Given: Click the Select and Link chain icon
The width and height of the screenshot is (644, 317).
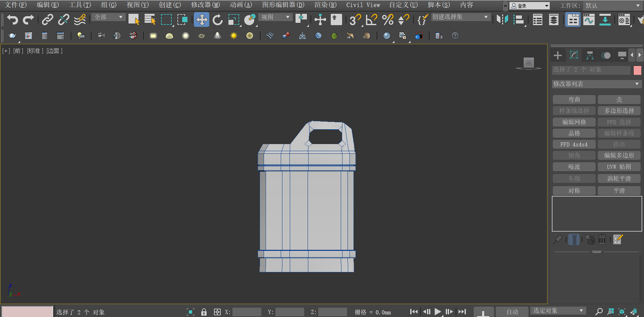Looking at the screenshot, I should [x=48, y=20].
